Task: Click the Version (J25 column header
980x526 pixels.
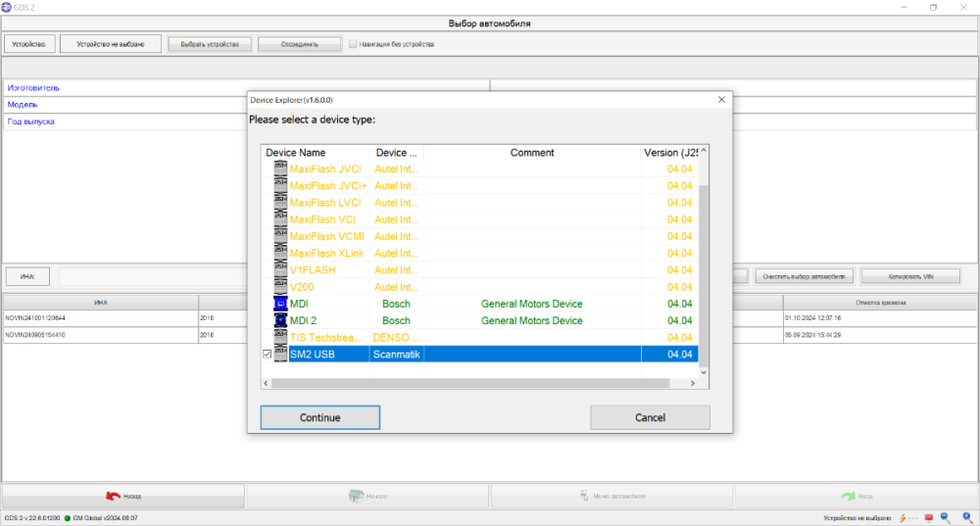Action: pyautogui.click(x=670, y=153)
